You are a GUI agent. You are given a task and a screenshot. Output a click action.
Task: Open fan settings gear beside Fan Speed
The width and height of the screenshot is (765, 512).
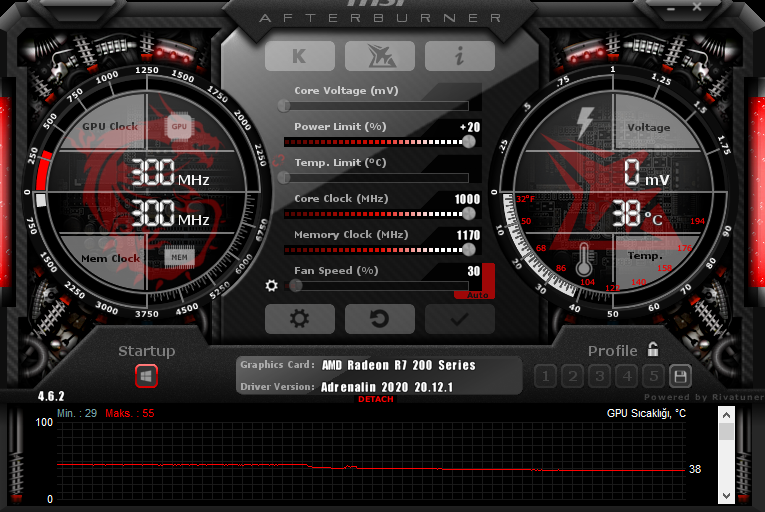(271, 286)
